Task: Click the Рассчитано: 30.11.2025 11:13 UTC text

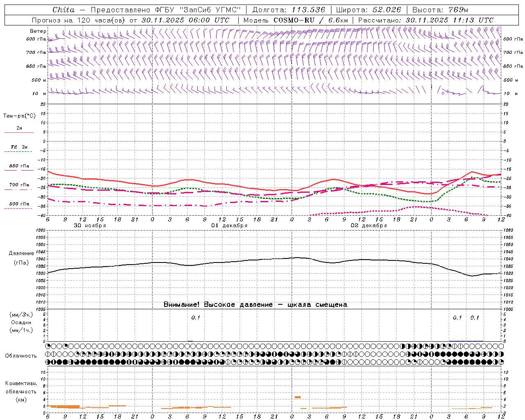Action: pos(426,20)
